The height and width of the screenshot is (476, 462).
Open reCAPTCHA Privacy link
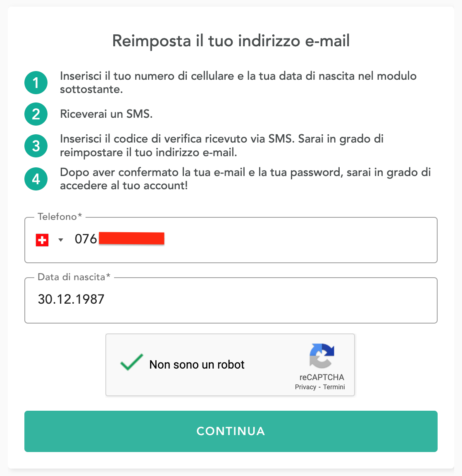point(305,387)
